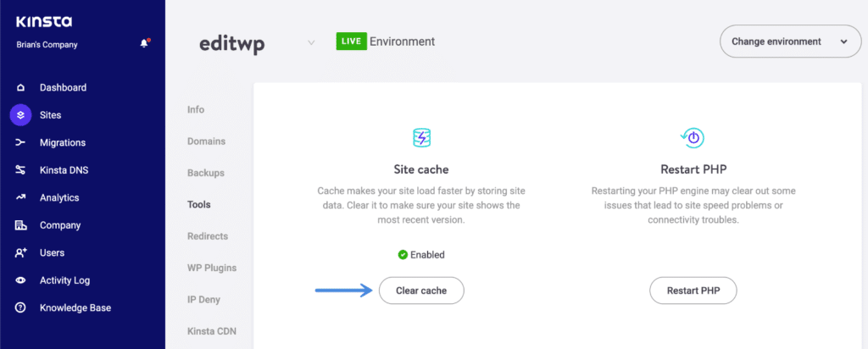
Task: Click the Kinsta DNS icon
Action: pyautogui.click(x=20, y=170)
